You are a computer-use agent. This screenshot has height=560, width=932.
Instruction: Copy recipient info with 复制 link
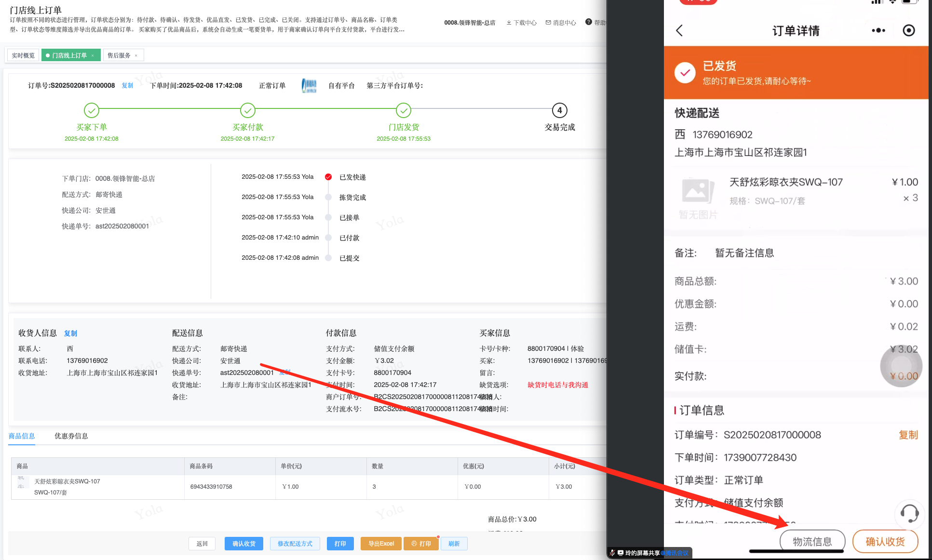click(70, 333)
